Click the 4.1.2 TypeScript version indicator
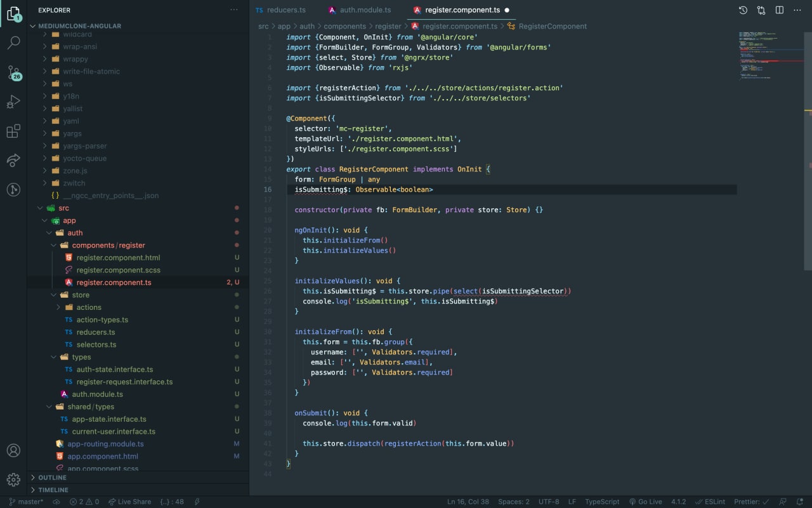Viewport: 812px width, 508px height. coord(679,502)
